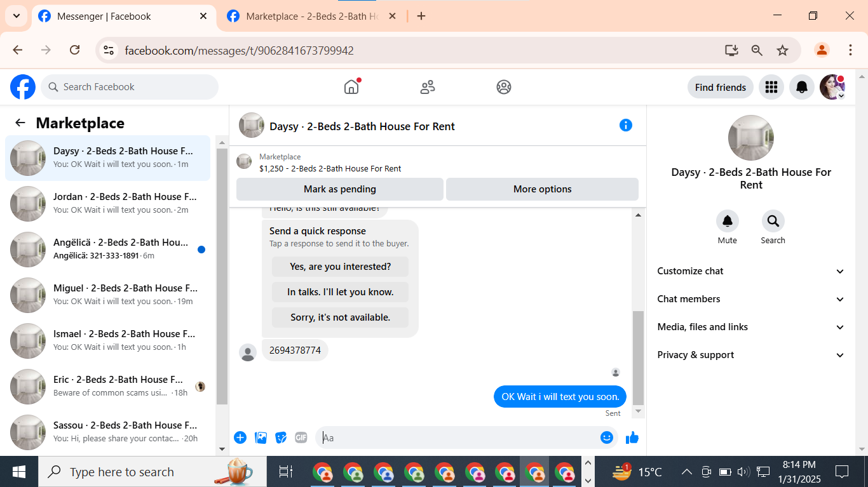The width and height of the screenshot is (868, 487).
Task: View site information in address bar
Action: [109, 50]
